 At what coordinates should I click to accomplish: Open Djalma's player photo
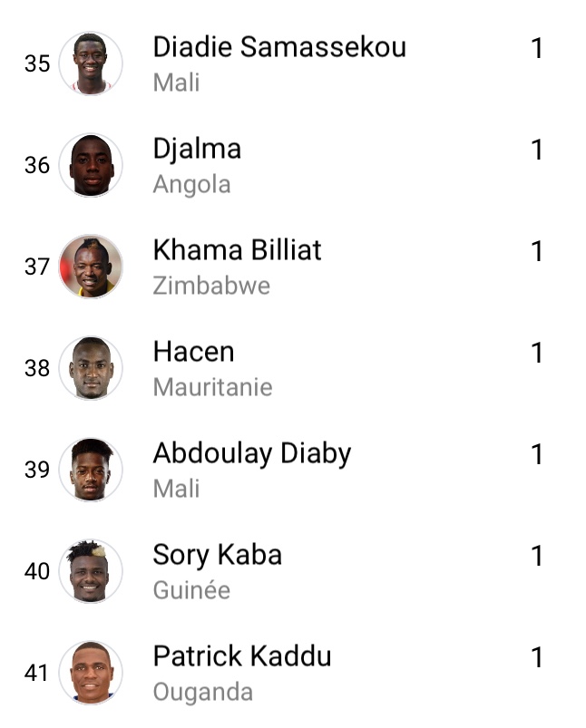point(91,165)
